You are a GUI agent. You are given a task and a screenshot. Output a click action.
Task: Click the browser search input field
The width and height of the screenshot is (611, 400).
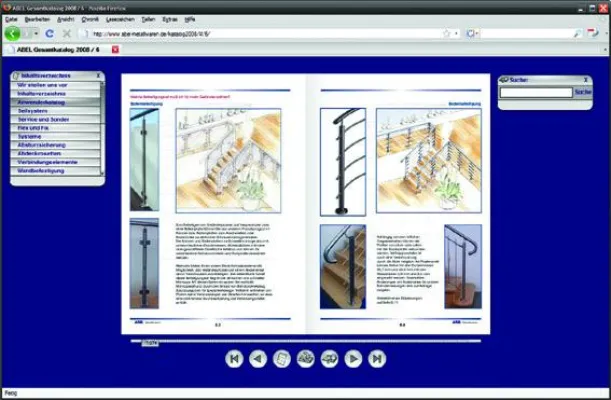tap(526, 34)
